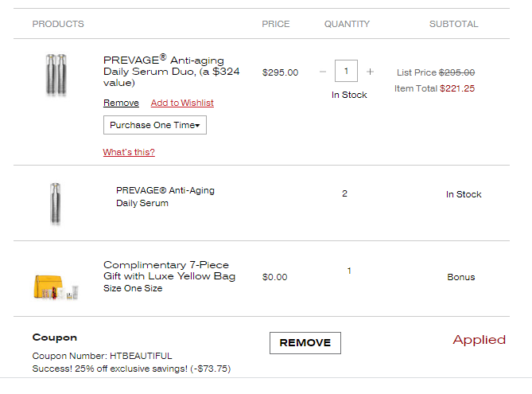Click the QUANTITY column header
The image size is (532, 394).
pos(347,24)
